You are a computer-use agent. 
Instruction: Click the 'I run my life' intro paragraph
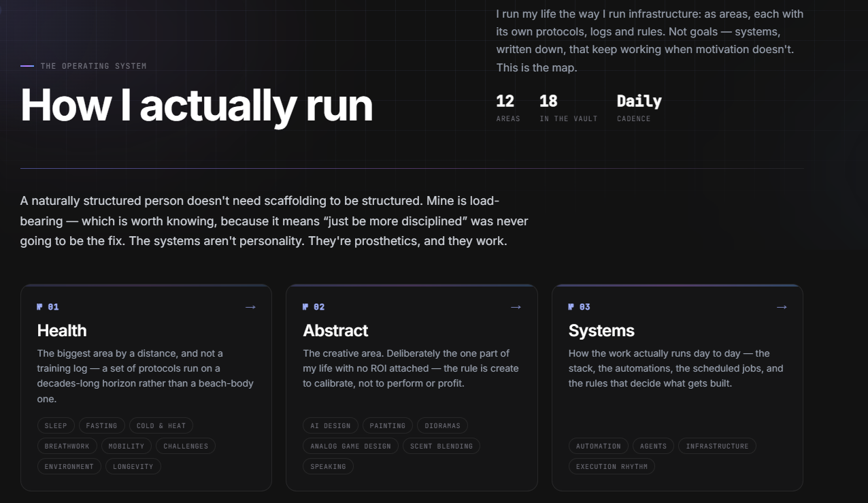tap(650, 41)
